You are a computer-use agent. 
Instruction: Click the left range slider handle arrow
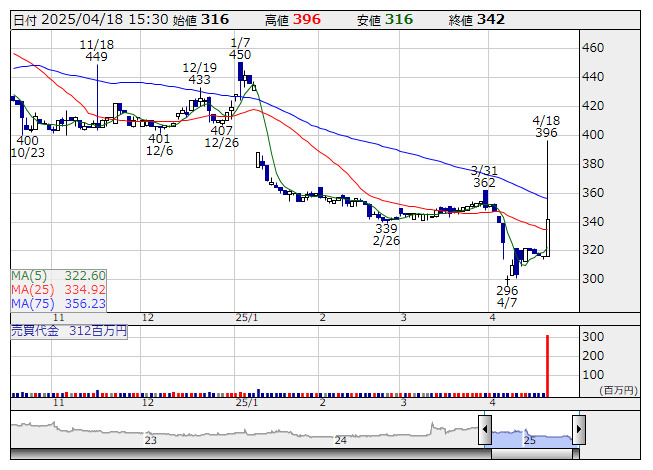point(485,429)
